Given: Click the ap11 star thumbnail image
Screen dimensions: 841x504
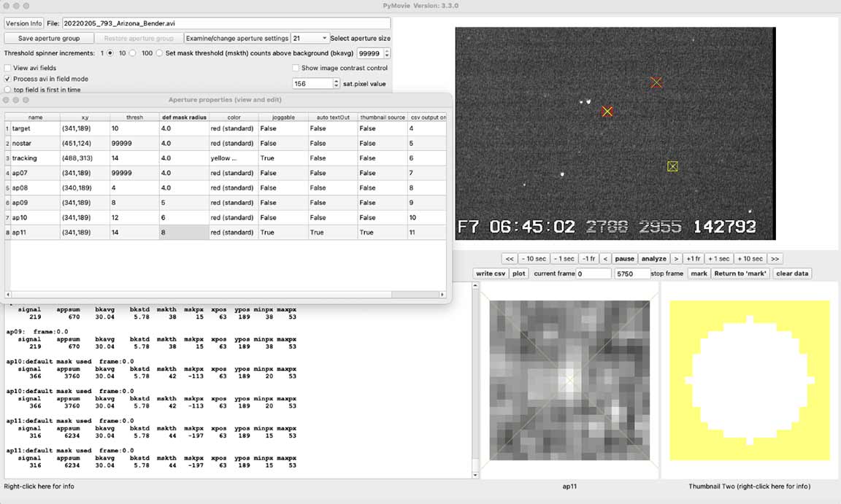Looking at the screenshot, I should (x=569, y=380).
